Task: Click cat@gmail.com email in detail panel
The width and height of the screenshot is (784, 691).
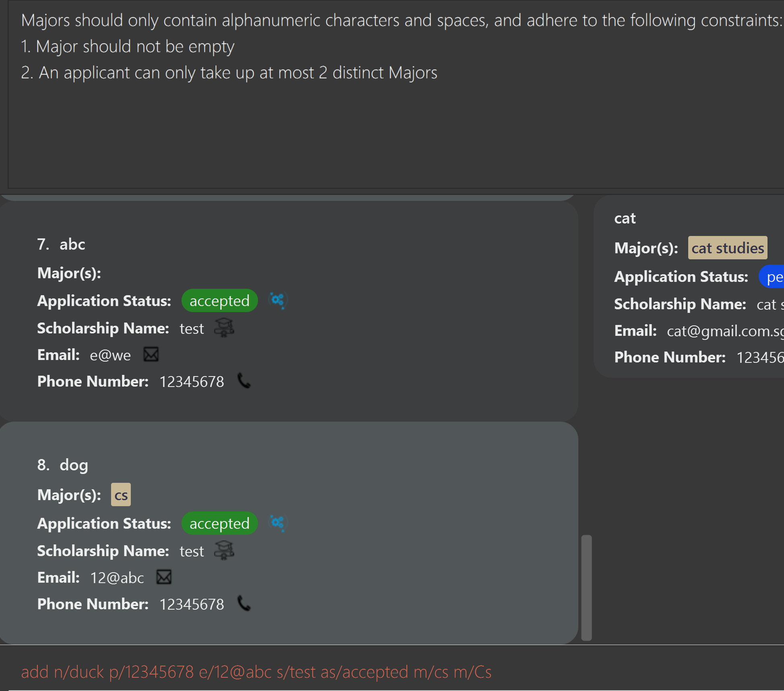Action: (724, 331)
